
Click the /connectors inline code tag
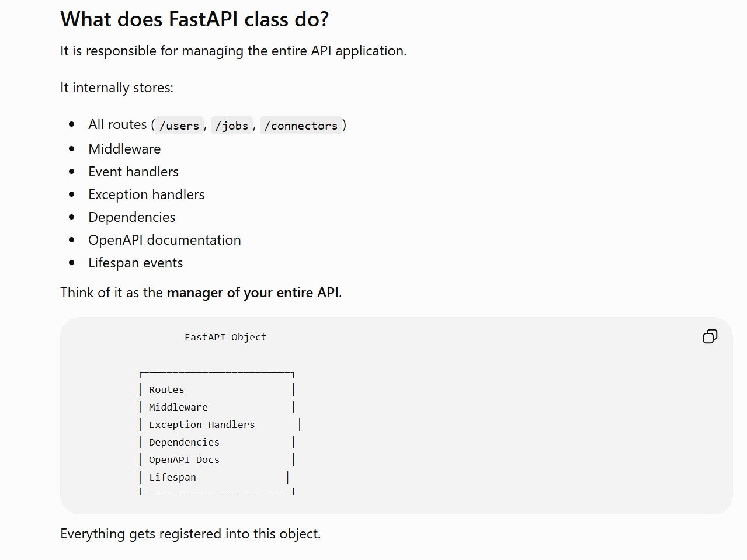301,126
